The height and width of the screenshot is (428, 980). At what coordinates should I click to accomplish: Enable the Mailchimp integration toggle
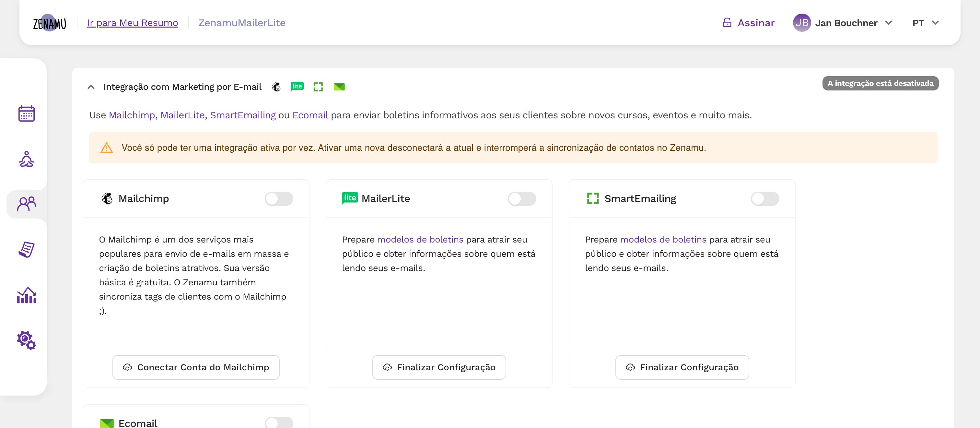coord(279,199)
